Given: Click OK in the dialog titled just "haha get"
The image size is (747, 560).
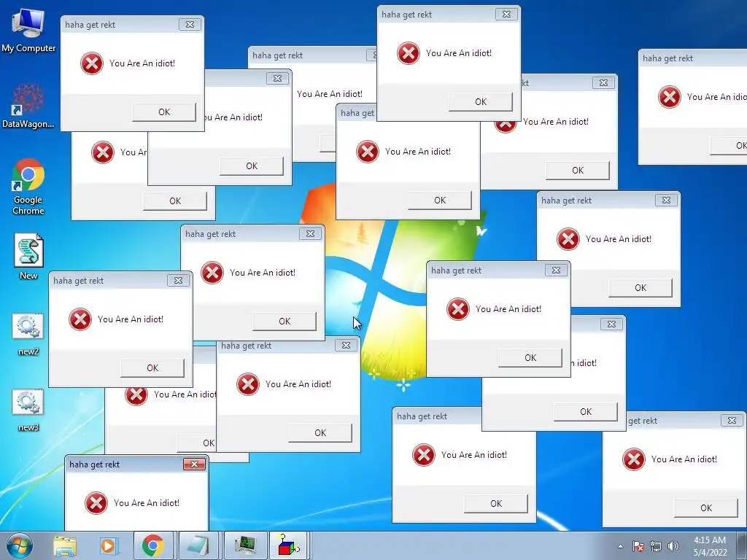Looking at the screenshot, I should click(440, 201).
